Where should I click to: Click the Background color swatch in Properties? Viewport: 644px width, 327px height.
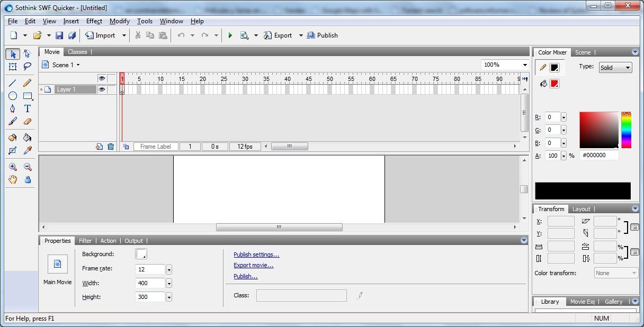141,253
